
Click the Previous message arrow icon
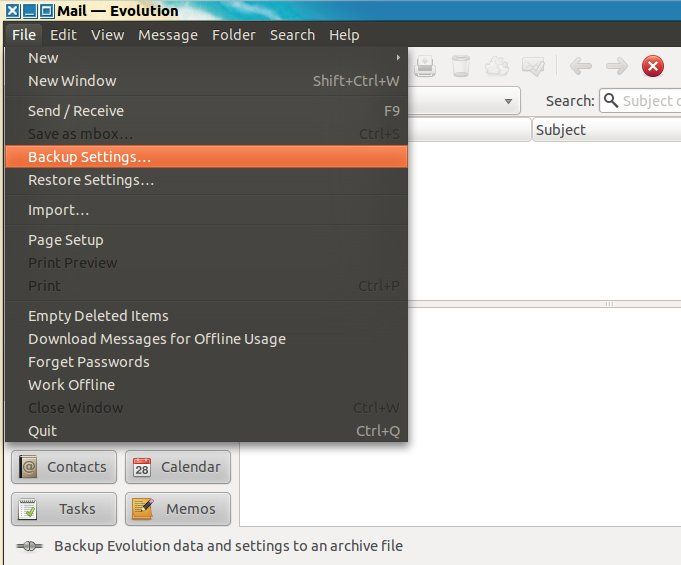581,67
